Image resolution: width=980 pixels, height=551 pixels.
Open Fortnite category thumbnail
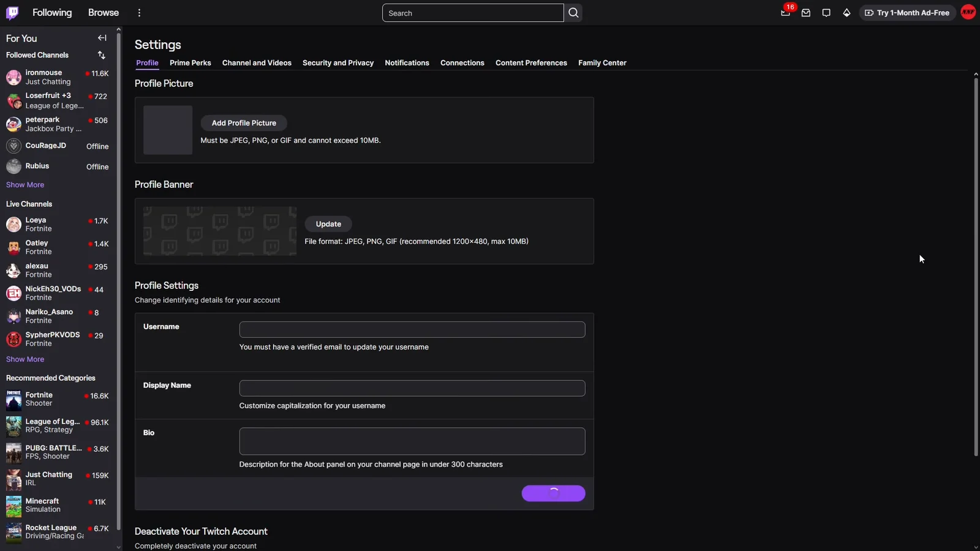[x=13, y=400]
